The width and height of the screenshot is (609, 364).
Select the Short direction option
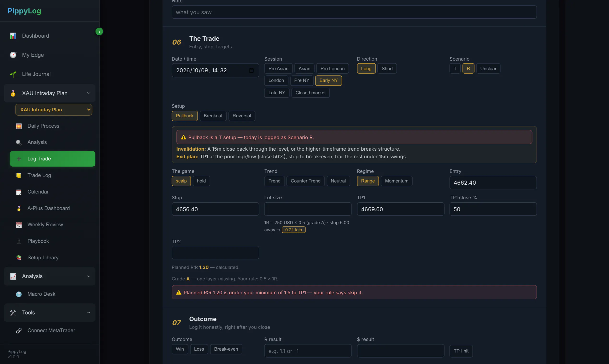tap(387, 69)
